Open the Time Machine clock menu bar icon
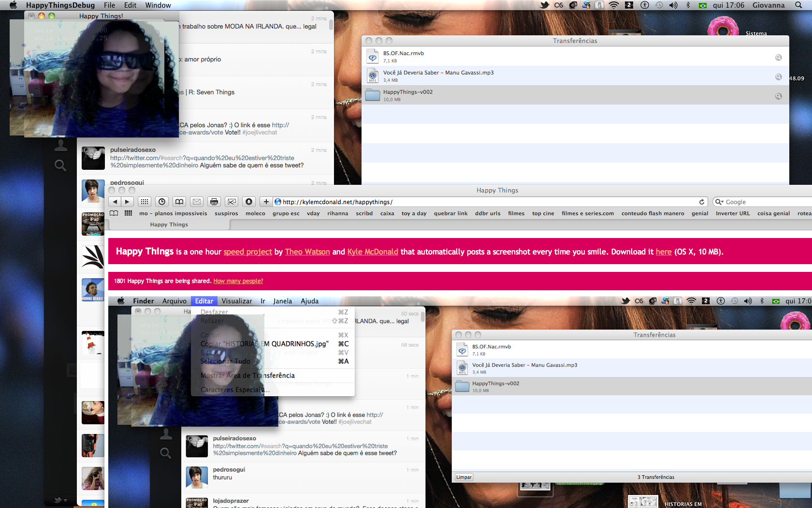Image resolution: width=812 pixels, height=508 pixels. tap(659, 5)
